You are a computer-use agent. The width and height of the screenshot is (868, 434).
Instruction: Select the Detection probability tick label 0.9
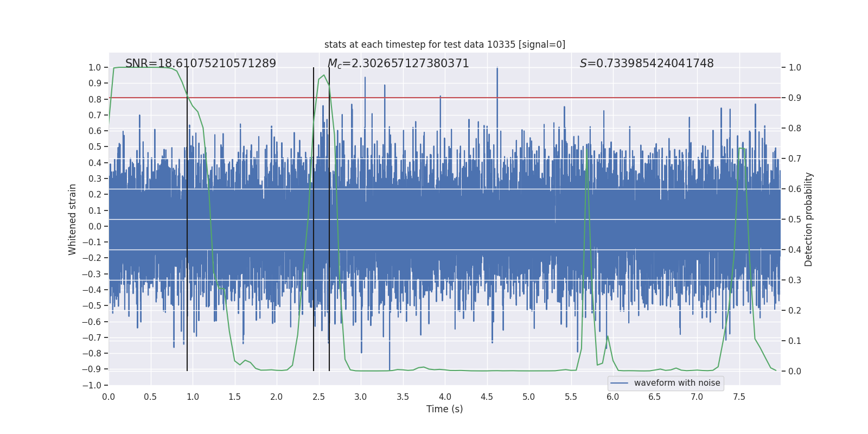pyautogui.click(x=795, y=98)
